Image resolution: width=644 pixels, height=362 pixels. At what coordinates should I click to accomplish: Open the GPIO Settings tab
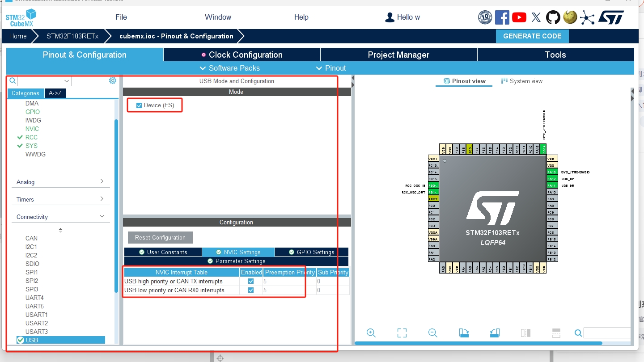[x=312, y=252]
